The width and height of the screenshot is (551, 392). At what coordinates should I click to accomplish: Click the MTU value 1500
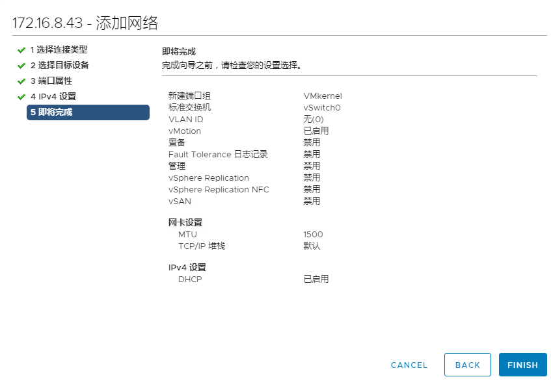pos(313,235)
